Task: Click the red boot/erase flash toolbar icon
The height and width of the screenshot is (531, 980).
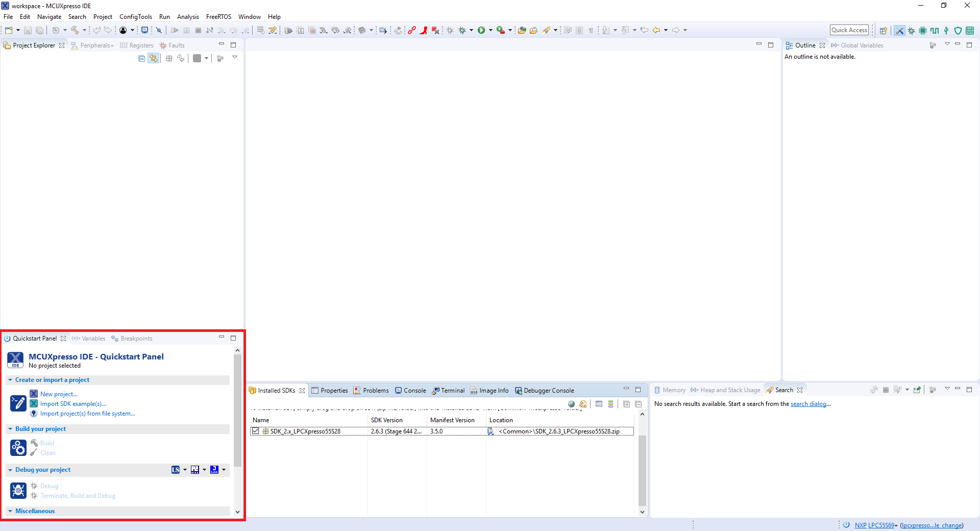Action: pos(424,30)
